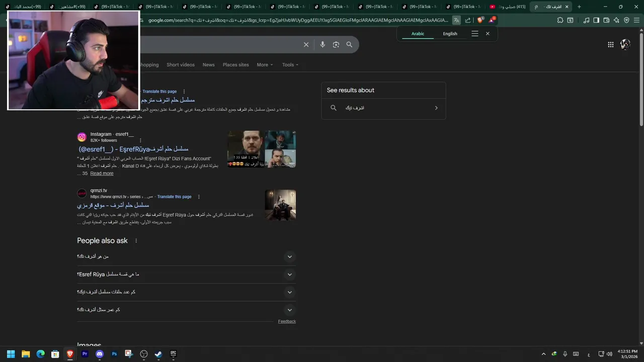
Task: Open the Google apps grid
Action: coord(610,45)
